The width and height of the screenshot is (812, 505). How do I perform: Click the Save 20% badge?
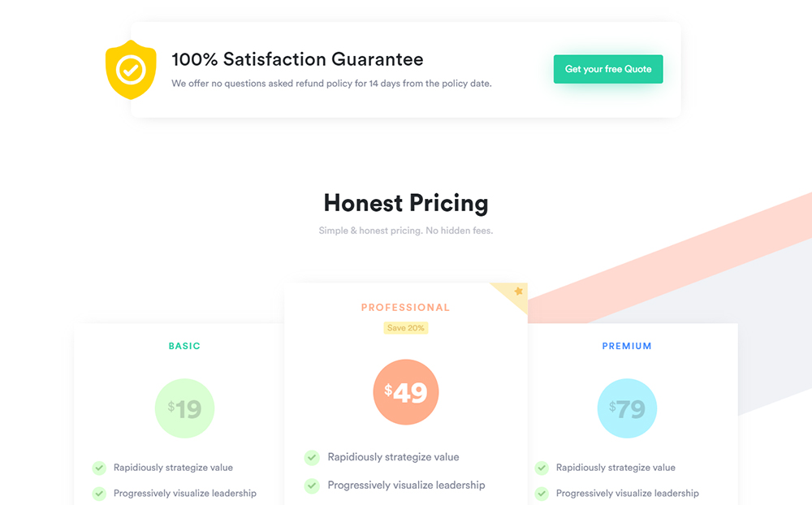pos(405,328)
